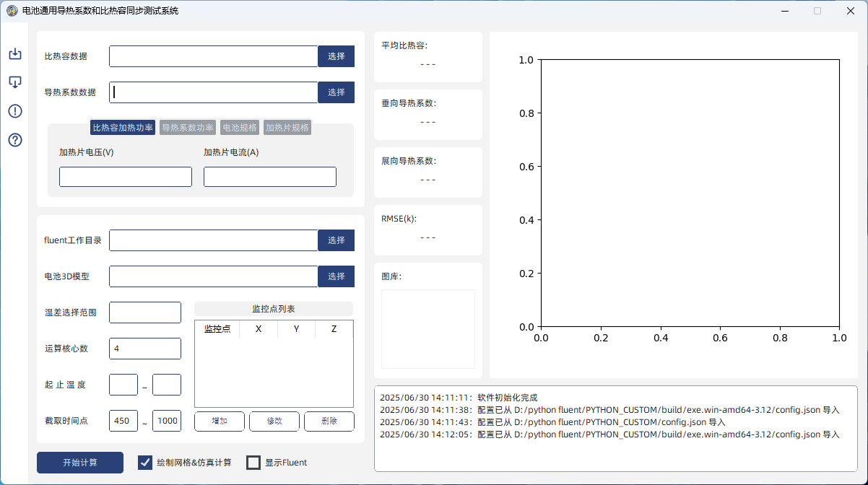Image resolution: width=868 pixels, height=485 pixels.
Task: Enable the 显示Fluent checkbox
Action: (x=253, y=463)
